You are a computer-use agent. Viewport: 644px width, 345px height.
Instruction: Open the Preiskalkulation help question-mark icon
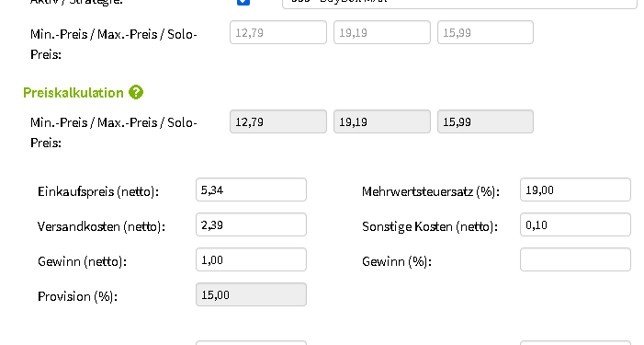point(136,93)
